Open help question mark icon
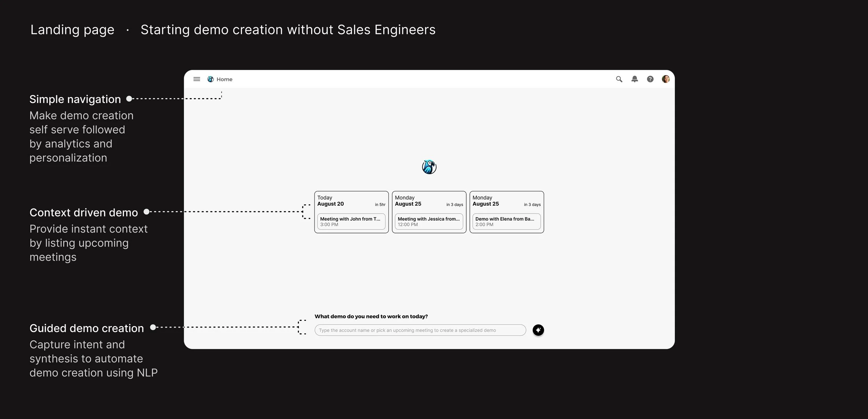 [650, 79]
